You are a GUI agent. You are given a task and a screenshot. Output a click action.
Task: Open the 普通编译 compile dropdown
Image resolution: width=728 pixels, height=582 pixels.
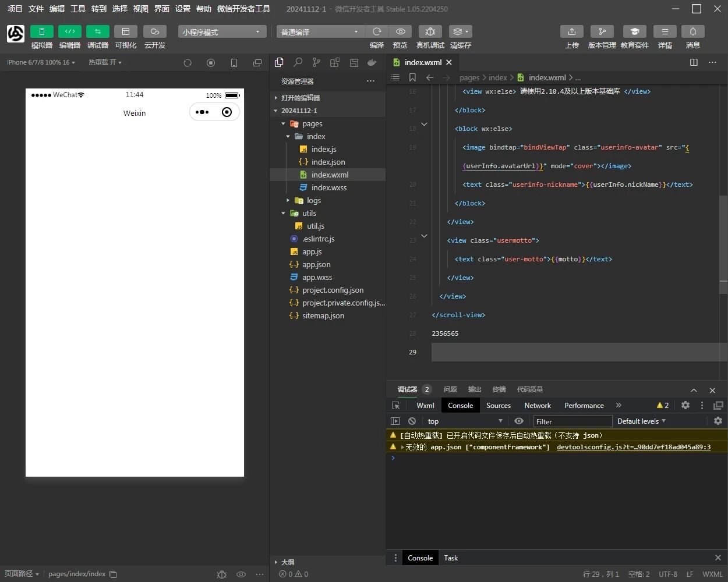320,32
